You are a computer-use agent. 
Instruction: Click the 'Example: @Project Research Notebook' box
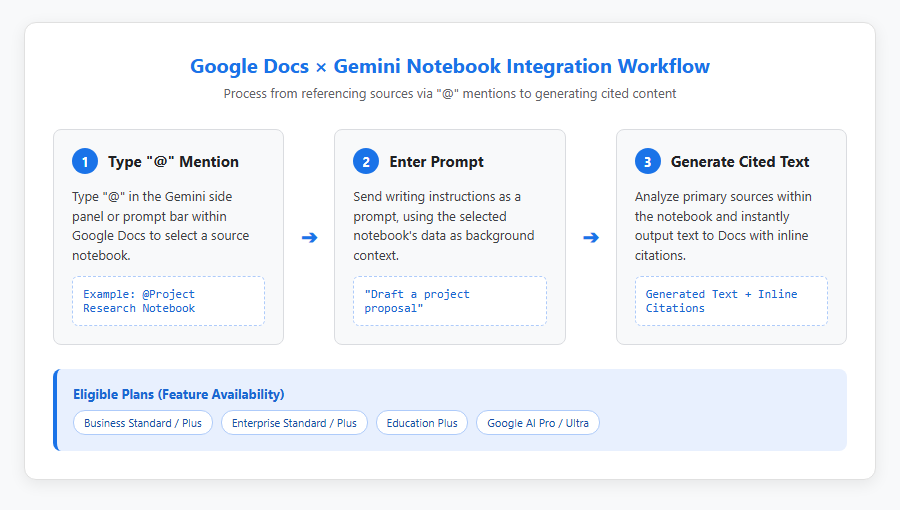(168, 301)
